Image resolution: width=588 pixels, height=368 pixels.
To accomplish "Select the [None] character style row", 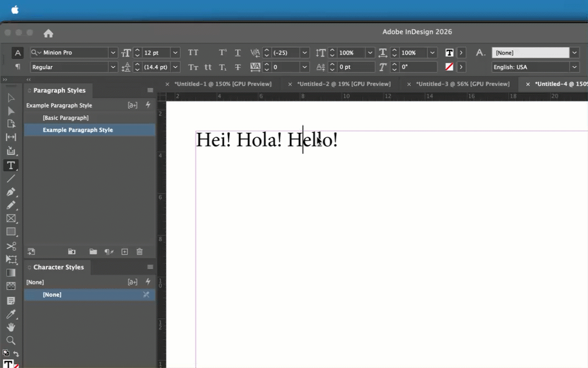I will (90, 295).
